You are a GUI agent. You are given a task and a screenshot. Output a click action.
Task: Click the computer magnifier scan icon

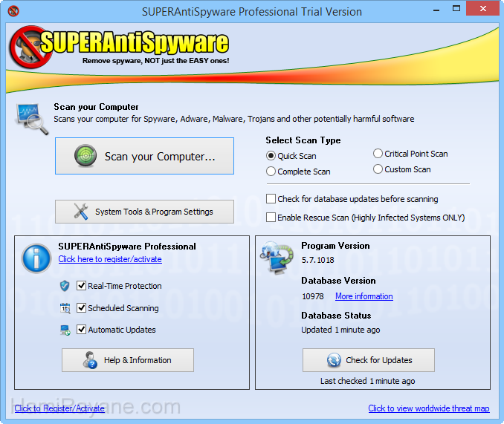32,118
